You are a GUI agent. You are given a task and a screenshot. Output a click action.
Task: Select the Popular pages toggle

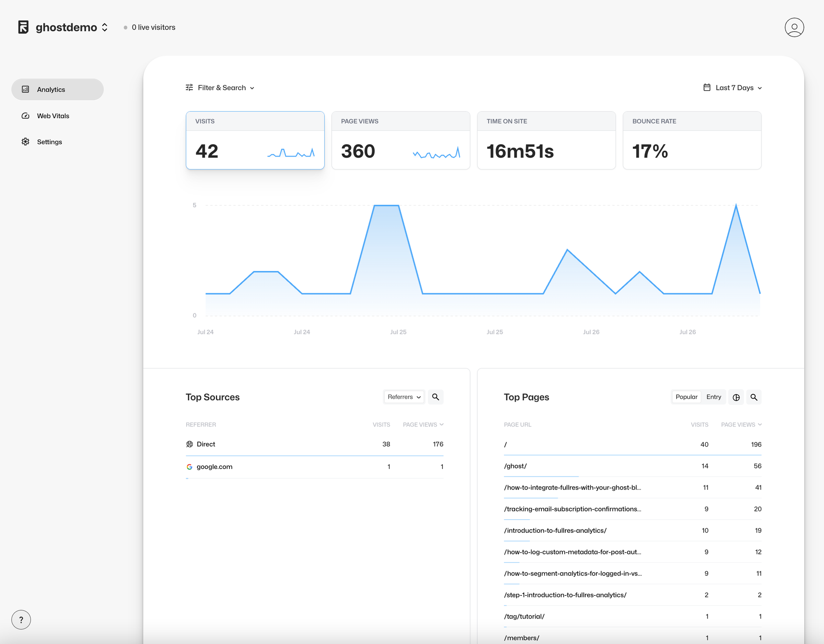pos(686,397)
